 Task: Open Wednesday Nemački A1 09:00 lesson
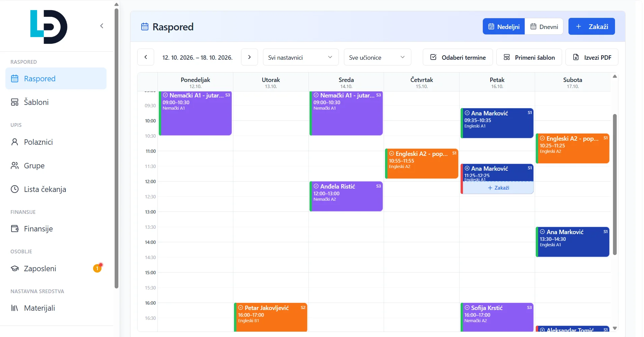click(x=346, y=113)
